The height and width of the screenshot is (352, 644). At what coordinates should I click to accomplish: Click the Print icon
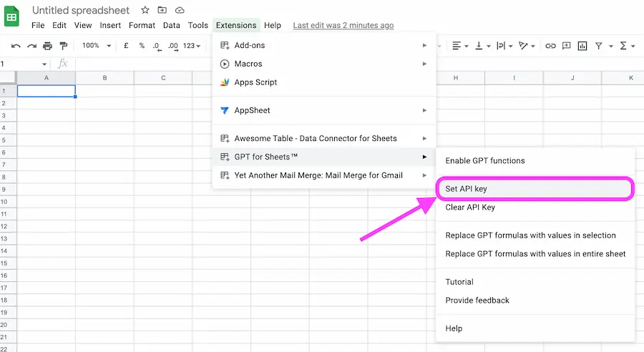(47, 46)
